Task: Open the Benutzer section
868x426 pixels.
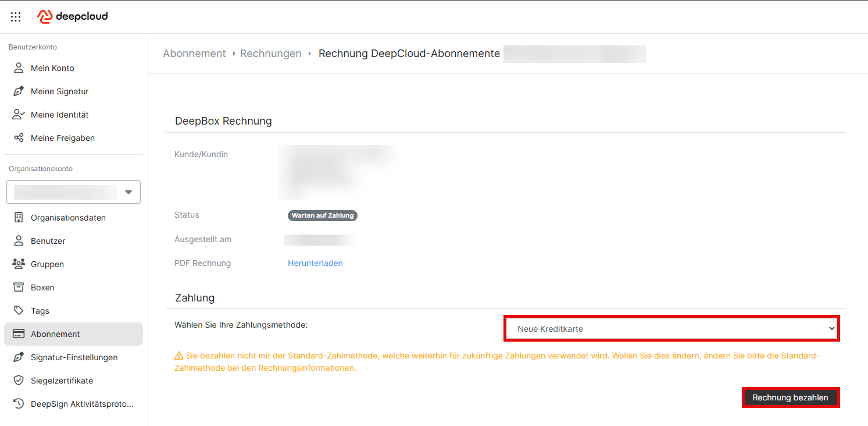Action: pos(73,241)
